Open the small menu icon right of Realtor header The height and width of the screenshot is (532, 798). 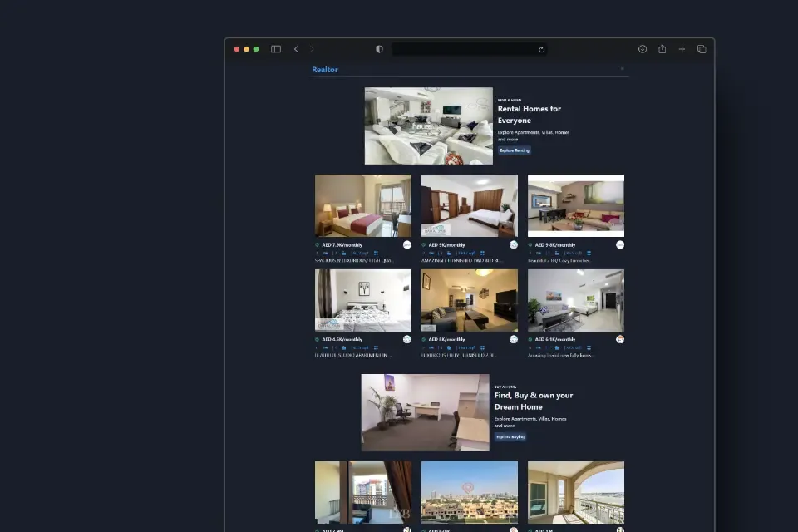622,68
